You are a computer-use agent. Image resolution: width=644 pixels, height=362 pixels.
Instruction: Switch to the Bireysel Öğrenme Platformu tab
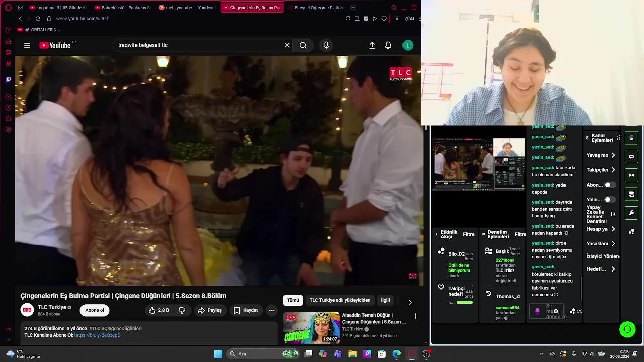316,8
